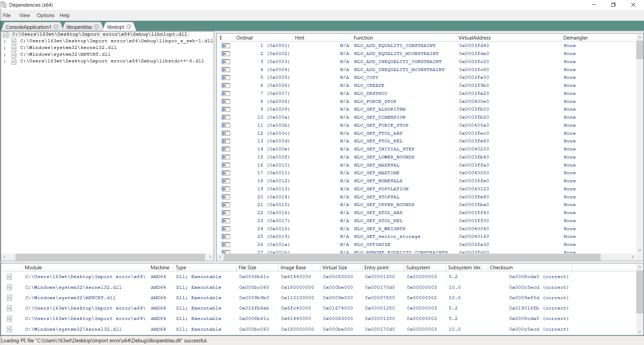Click the MSVCRT.dll icon in the modules list
This screenshot has height=345, width=644.
point(9,297)
